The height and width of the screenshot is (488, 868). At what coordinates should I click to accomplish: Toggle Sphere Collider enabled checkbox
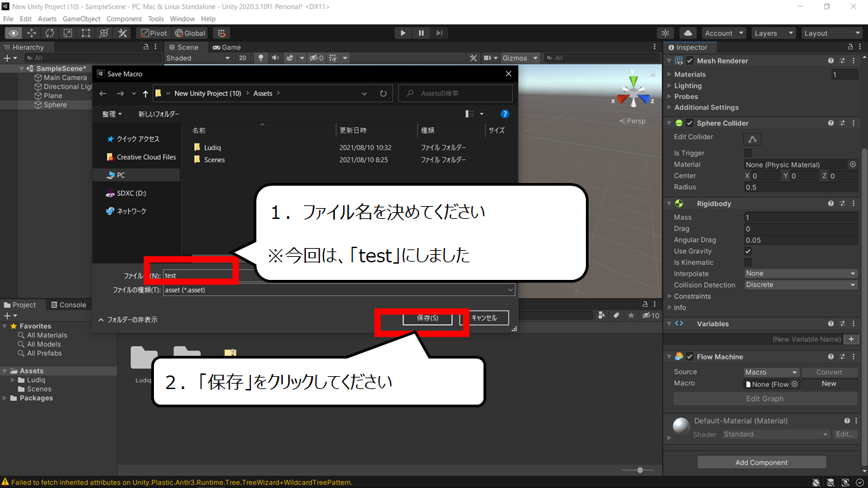(x=690, y=123)
